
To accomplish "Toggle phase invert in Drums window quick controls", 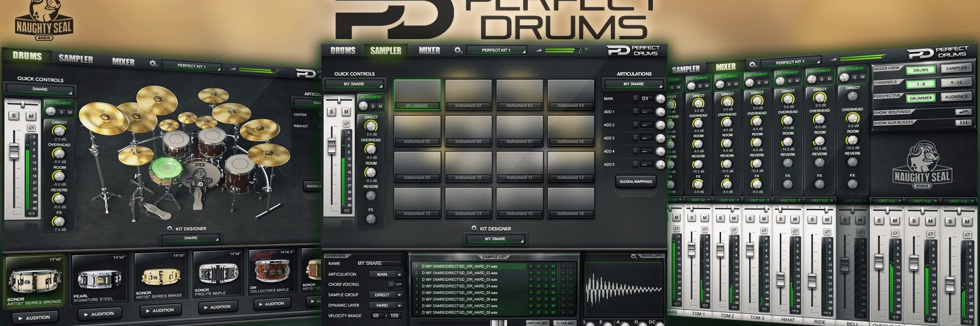I will pyautogui.click(x=31, y=127).
